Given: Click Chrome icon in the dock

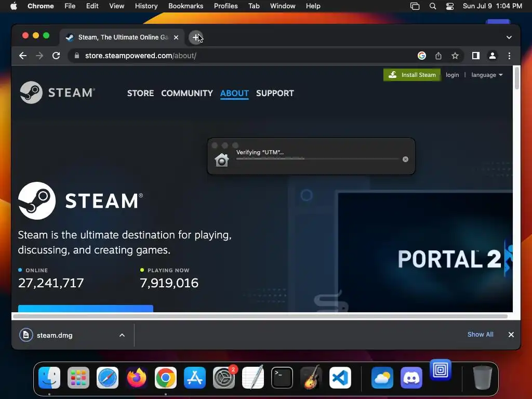Looking at the screenshot, I should 166,378.
